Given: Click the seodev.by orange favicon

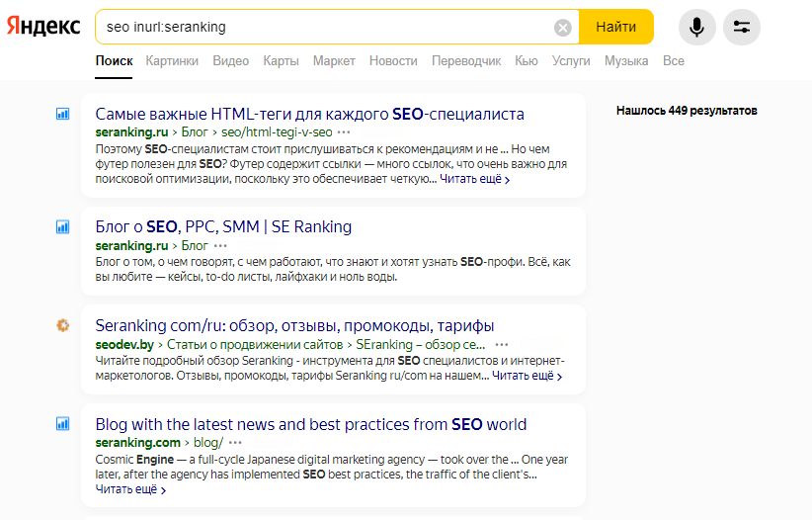Looking at the screenshot, I should [62, 325].
